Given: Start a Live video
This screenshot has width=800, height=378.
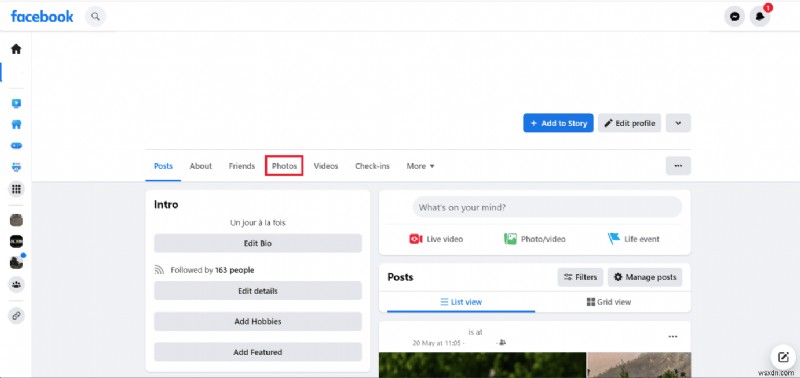Looking at the screenshot, I should 436,239.
